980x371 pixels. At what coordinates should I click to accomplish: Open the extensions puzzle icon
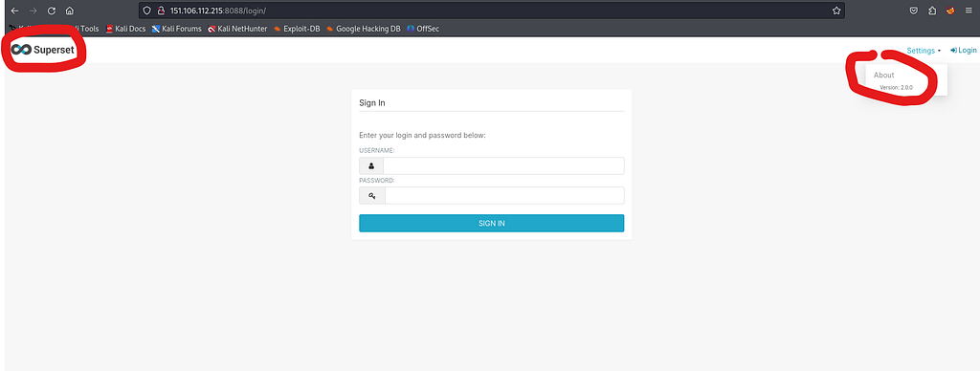tap(932, 11)
